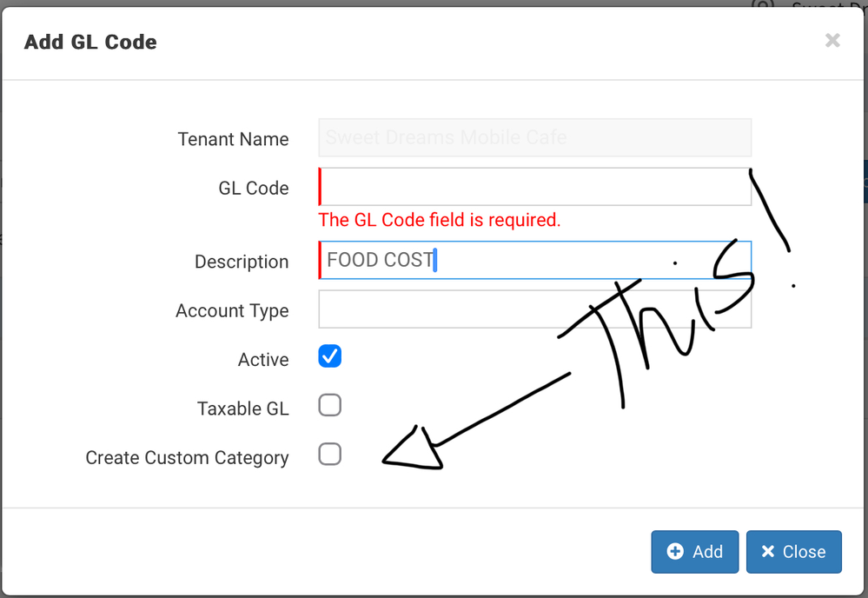Click the disabled Tenant Name field
This screenshot has height=598, width=868.
534,137
